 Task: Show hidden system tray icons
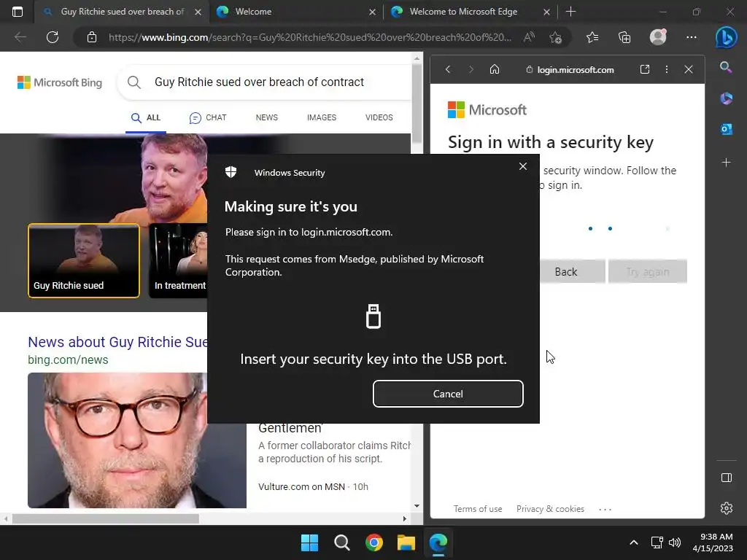(x=634, y=542)
